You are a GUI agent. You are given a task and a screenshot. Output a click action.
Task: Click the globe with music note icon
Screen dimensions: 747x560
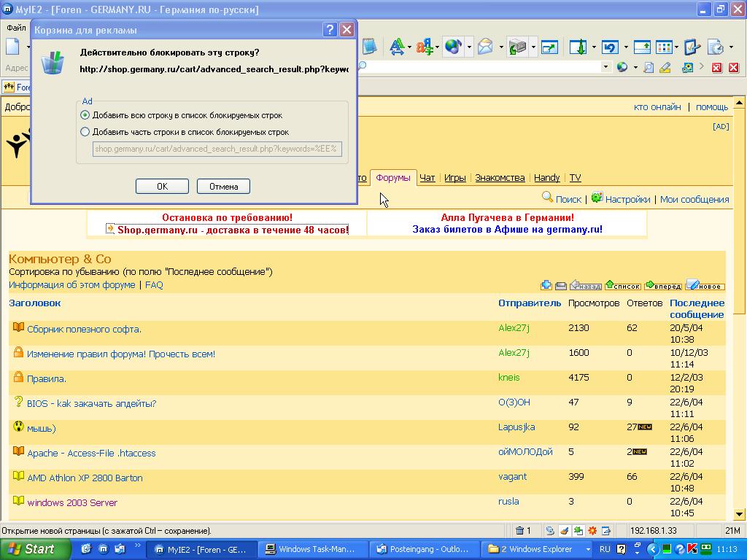pos(453,47)
